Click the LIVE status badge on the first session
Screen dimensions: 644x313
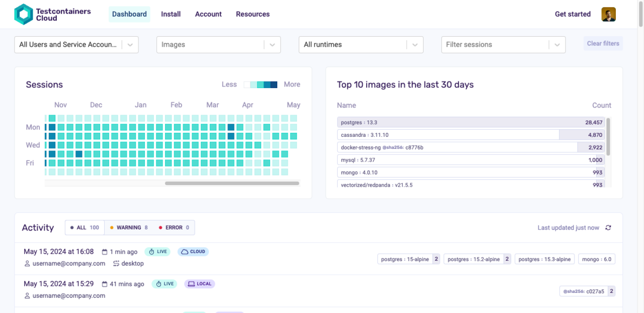157,251
